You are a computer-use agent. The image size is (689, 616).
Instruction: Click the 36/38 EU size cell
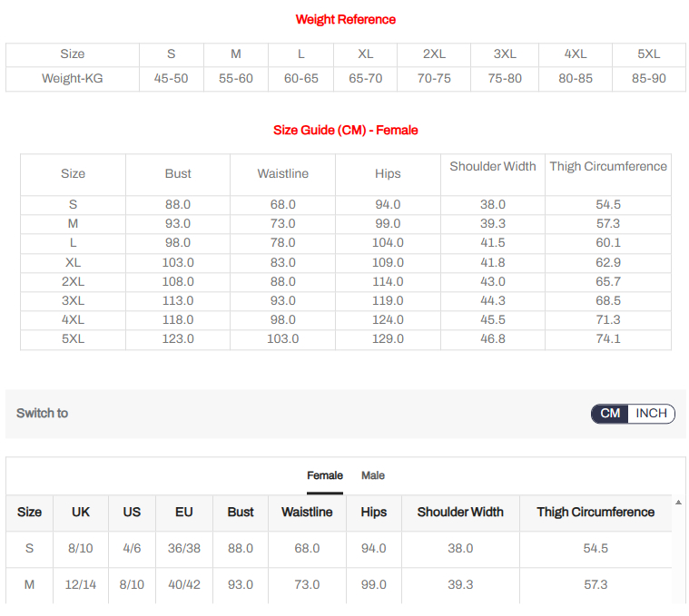pos(184,549)
